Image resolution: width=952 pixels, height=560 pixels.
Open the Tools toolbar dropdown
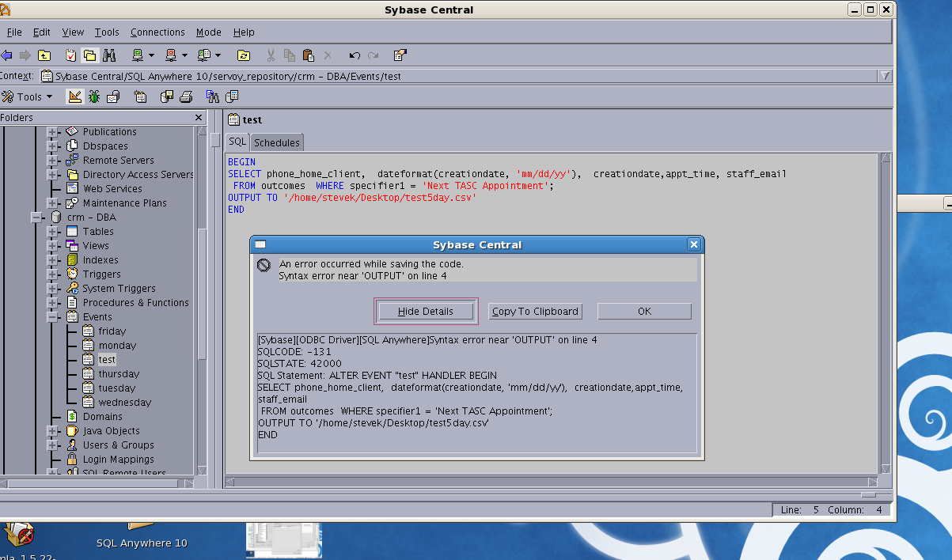coord(28,96)
